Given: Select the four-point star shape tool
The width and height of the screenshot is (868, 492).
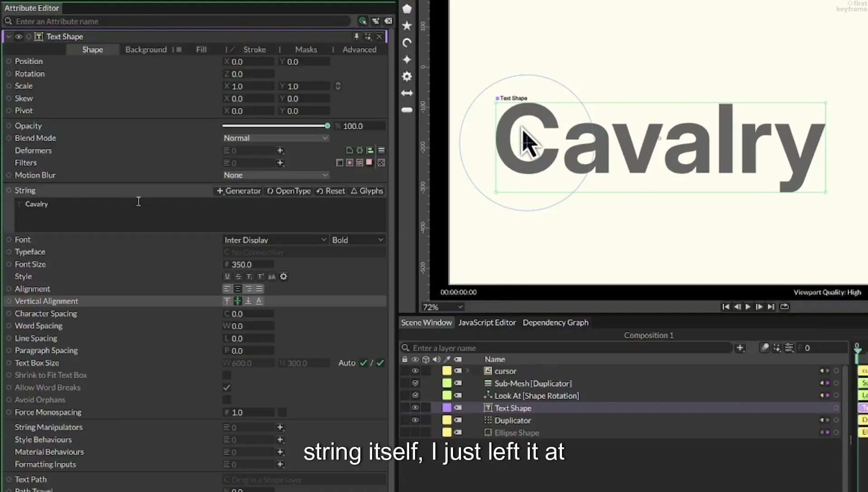Looking at the screenshot, I should (x=407, y=60).
